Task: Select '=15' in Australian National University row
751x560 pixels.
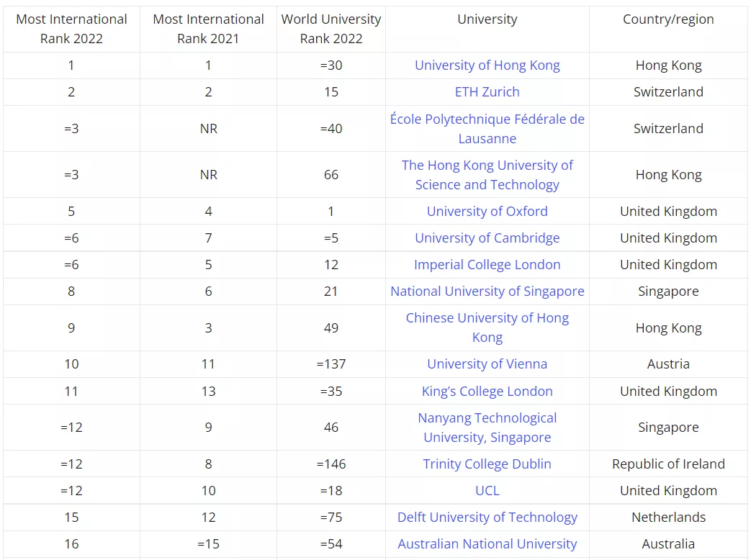Action: pyautogui.click(x=208, y=543)
